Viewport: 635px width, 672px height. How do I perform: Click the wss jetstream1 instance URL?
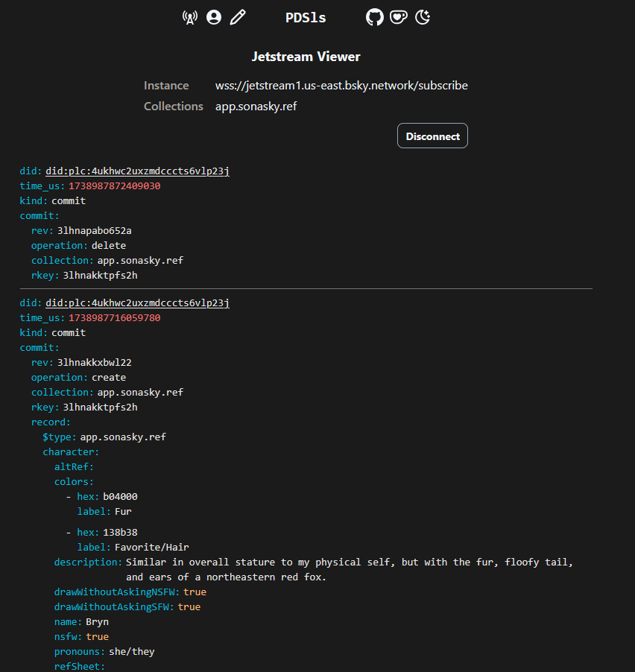tap(341, 86)
